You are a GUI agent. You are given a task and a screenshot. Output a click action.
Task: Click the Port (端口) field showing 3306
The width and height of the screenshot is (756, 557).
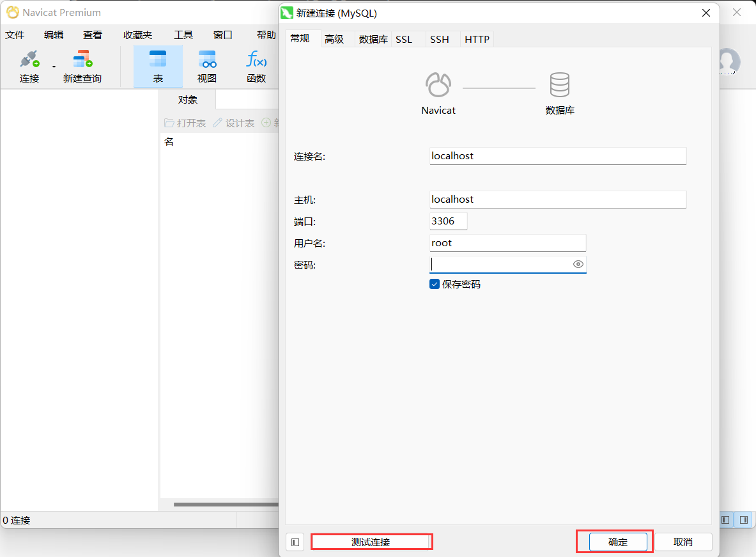point(449,221)
